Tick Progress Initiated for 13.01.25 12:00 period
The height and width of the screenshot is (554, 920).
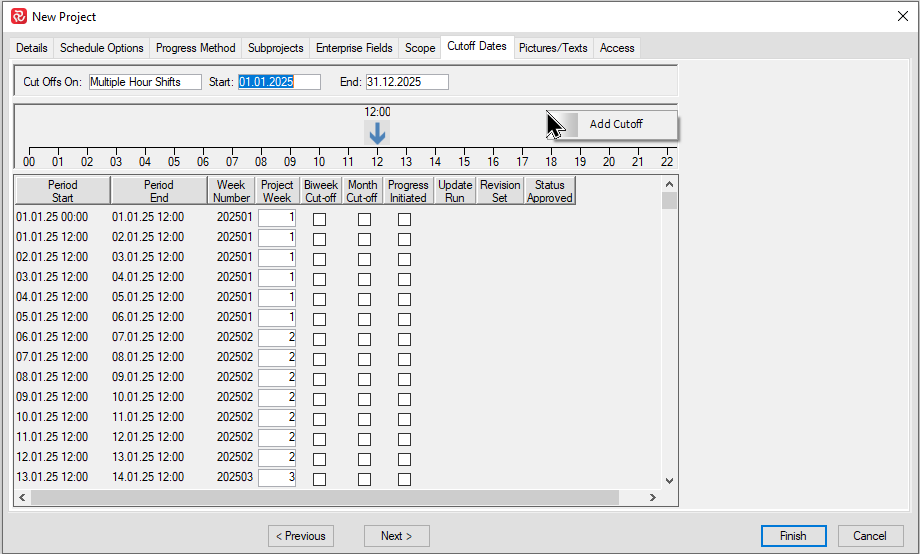(404, 479)
